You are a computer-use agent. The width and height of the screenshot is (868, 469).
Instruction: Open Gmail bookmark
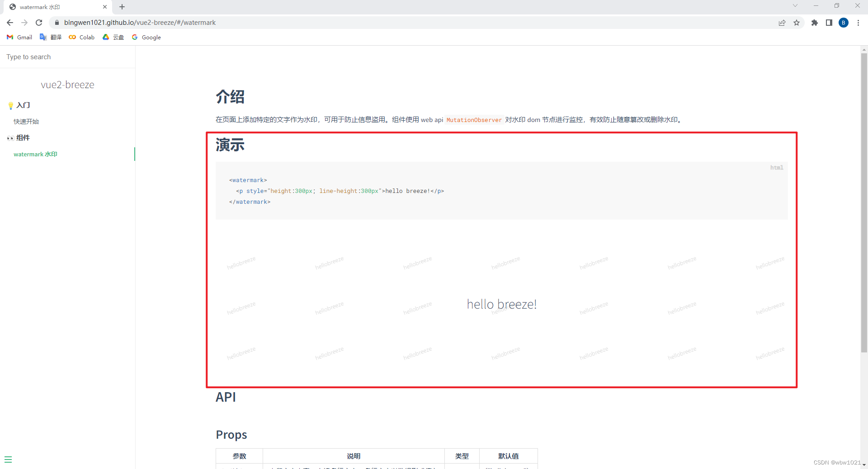(19, 37)
